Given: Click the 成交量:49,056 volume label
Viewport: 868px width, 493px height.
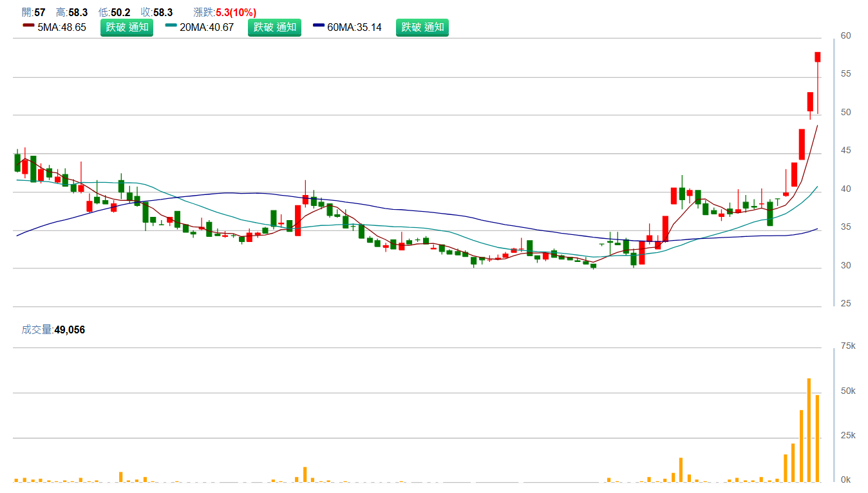Looking at the screenshot, I should coord(53,330).
